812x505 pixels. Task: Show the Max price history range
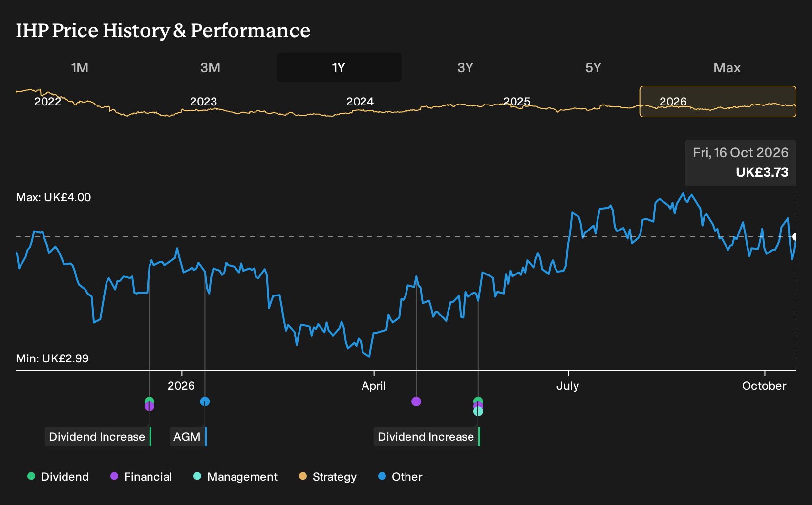pos(727,67)
